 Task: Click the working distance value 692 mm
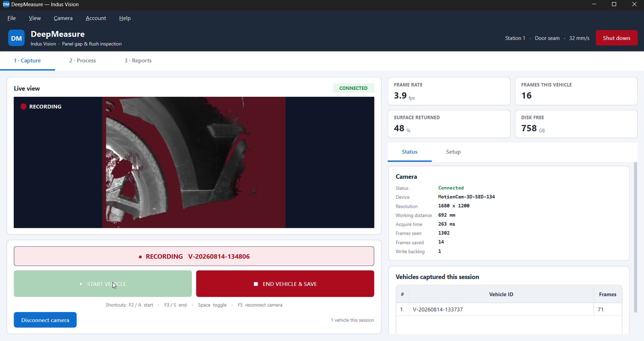tap(447, 215)
